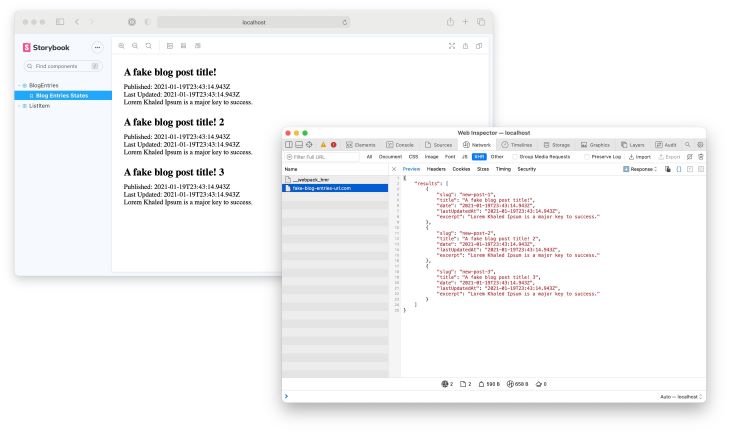Clear network items with trash icon

pos(701,156)
